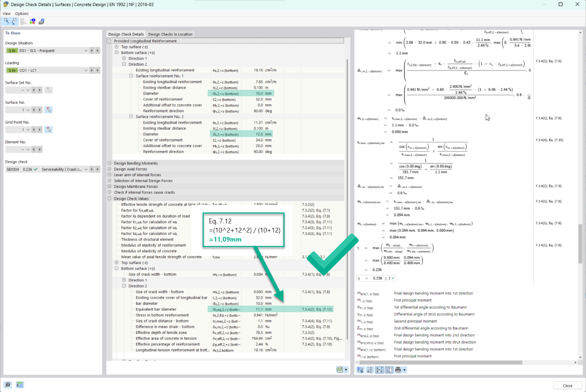586x392 pixels.
Task: Toggle the framed view icon in formula toolbar
Action: (x=389, y=370)
